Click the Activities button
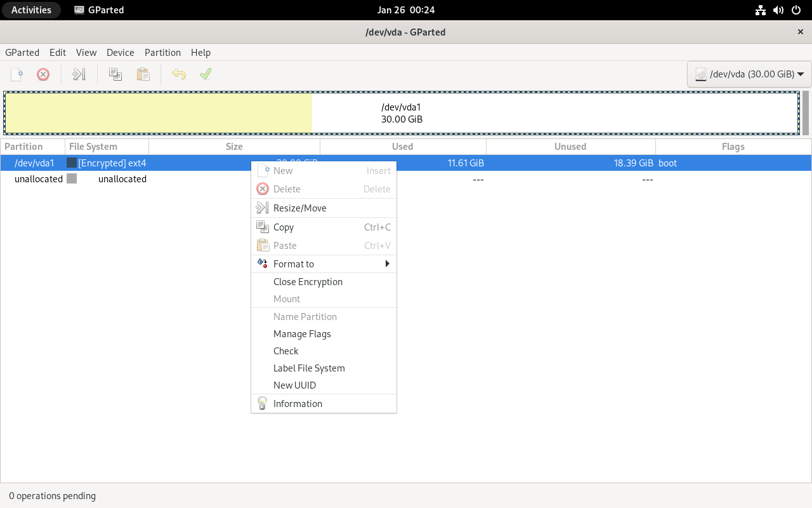The image size is (812, 508). [x=31, y=10]
